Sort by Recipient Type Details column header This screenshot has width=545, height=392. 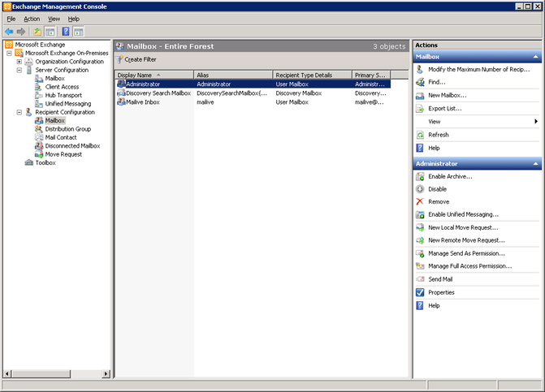coord(313,75)
